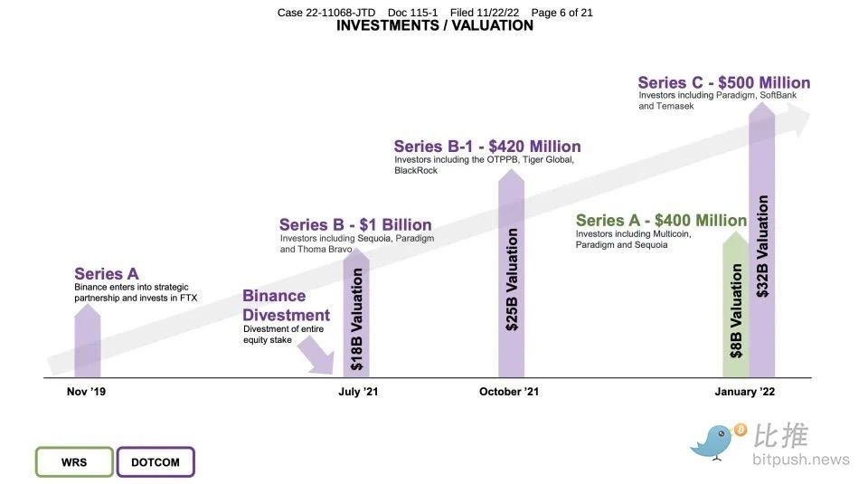This screenshot has width=868, height=484.
Task: Click the January '22 timeline label
Action: point(744,392)
